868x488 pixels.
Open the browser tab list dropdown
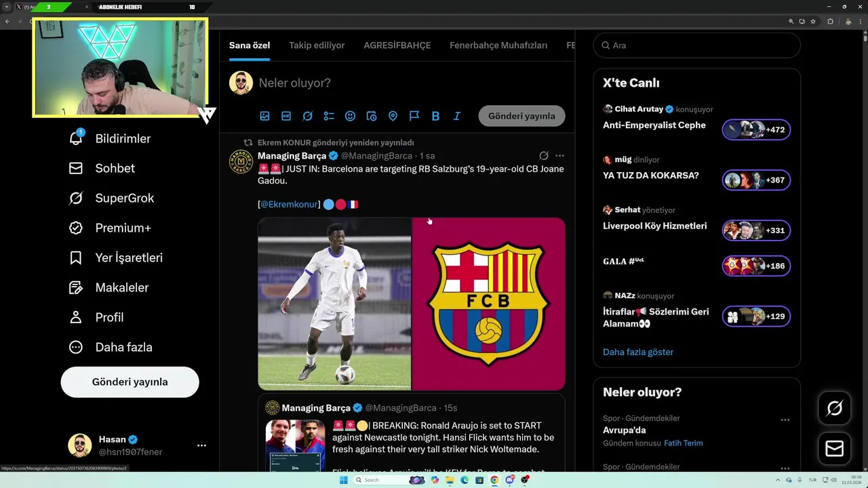pos(5,7)
